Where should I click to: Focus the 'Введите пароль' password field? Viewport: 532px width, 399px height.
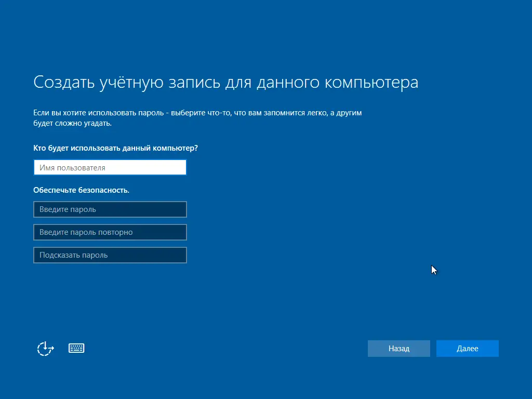(x=110, y=209)
